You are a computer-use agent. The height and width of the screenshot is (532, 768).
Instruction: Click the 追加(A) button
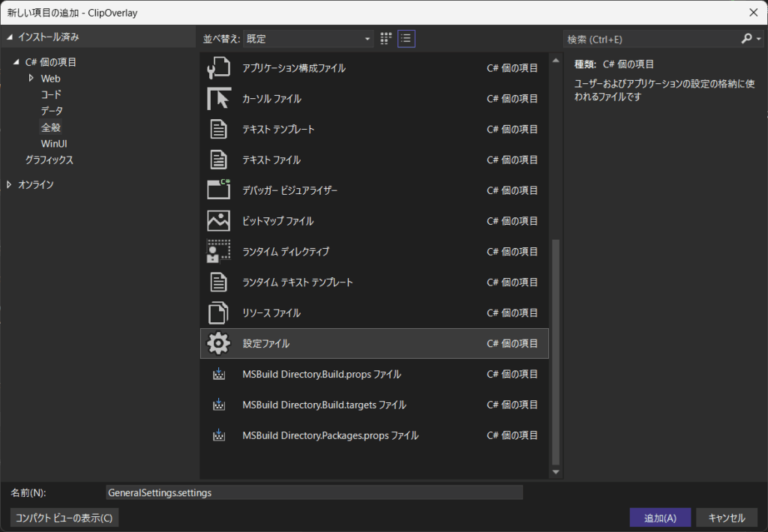click(660, 518)
